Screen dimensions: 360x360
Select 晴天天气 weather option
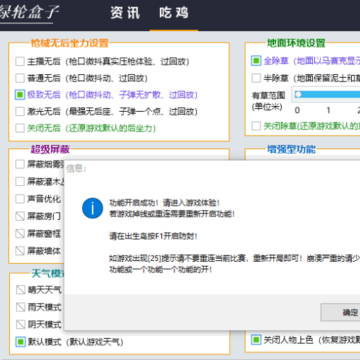pyautogui.click(x=21, y=290)
